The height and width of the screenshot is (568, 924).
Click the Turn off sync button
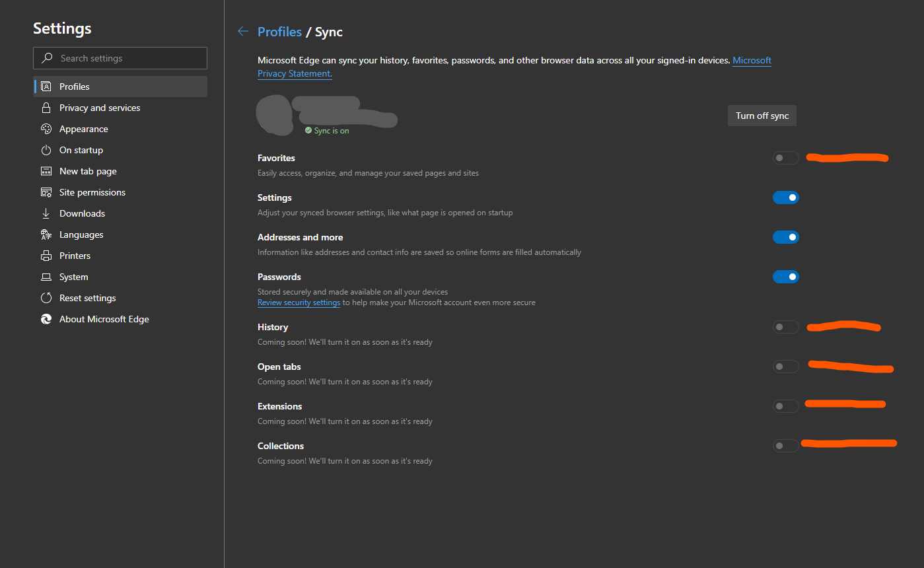(762, 116)
